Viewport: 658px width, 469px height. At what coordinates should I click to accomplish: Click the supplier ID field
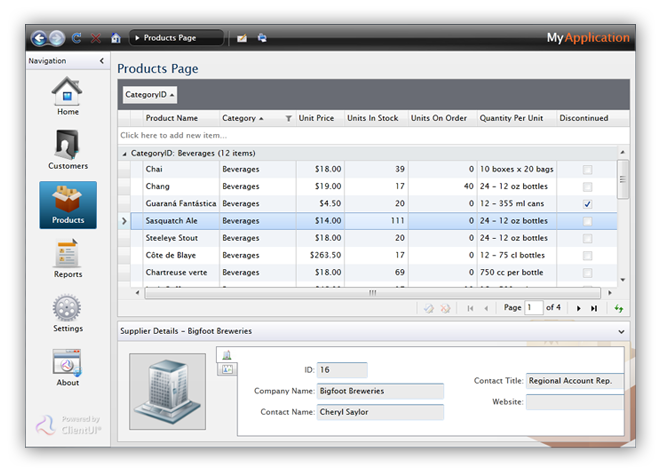click(342, 370)
